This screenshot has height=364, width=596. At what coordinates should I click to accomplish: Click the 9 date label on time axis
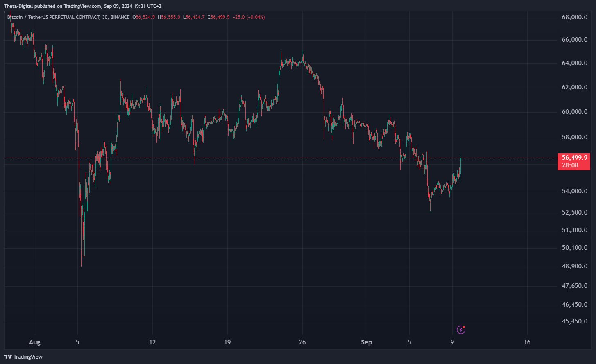(x=452, y=342)
